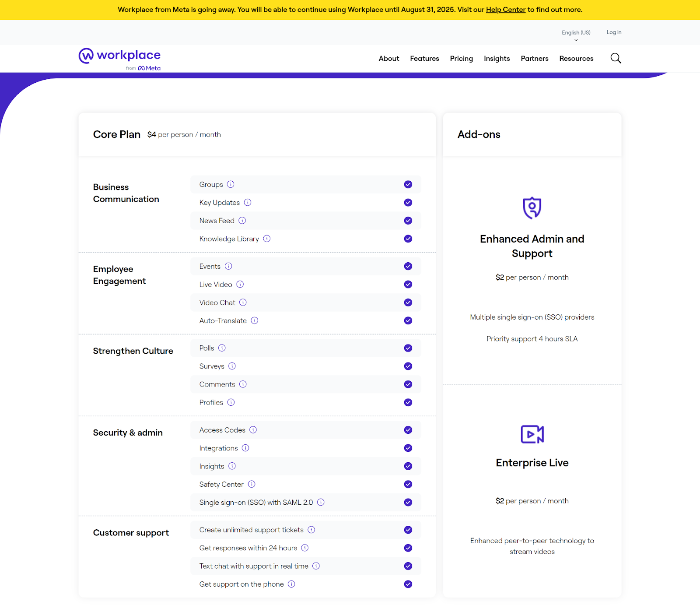
Task: Click 'Enhanced peer-to-peer technology' description
Action: (532, 546)
